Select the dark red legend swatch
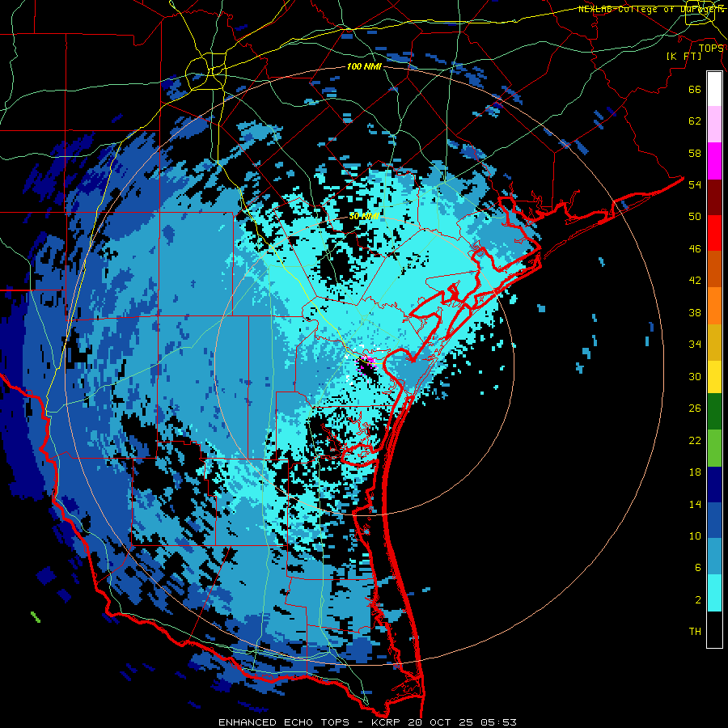The height and width of the screenshot is (728, 728). tap(714, 197)
